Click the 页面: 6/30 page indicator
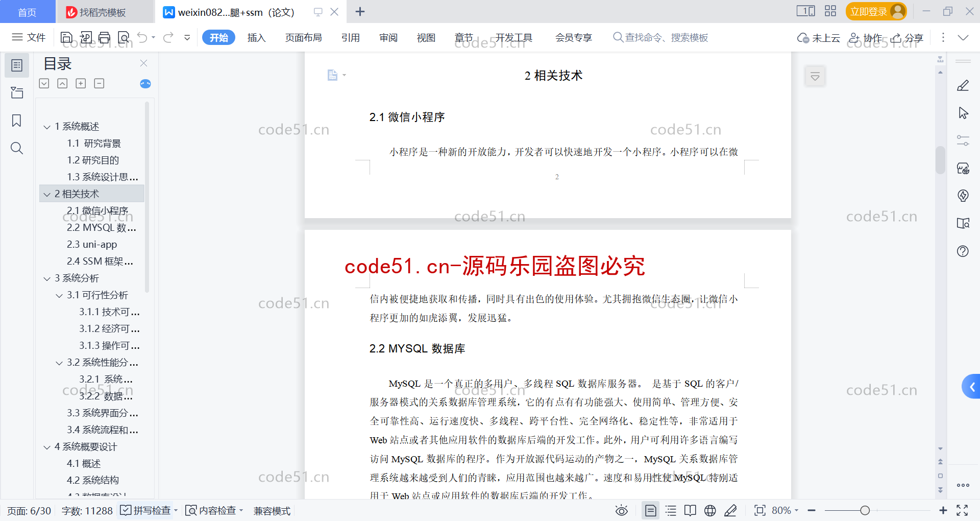 click(x=29, y=510)
